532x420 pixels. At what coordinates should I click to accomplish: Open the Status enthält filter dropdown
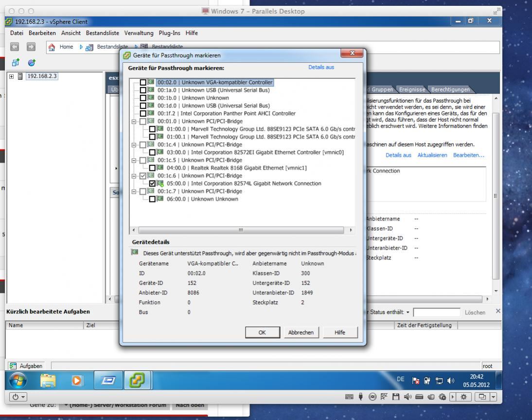tap(408, 312)
